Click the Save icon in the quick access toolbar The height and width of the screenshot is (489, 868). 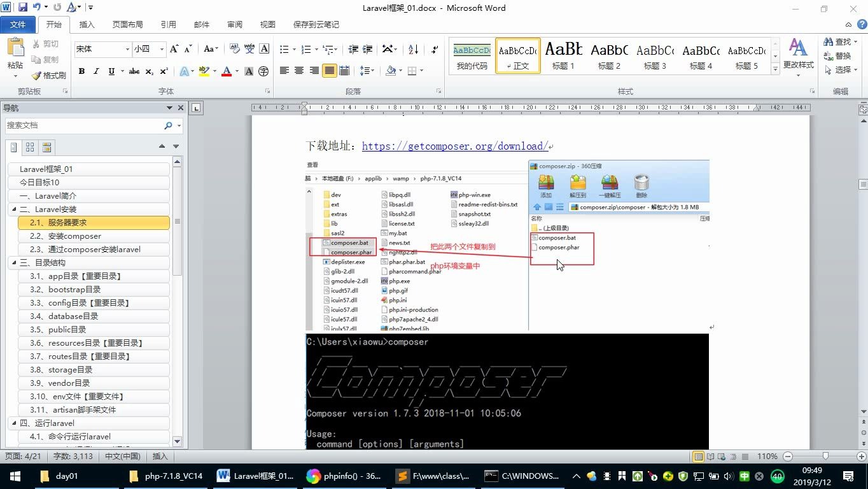click(23, 8)
